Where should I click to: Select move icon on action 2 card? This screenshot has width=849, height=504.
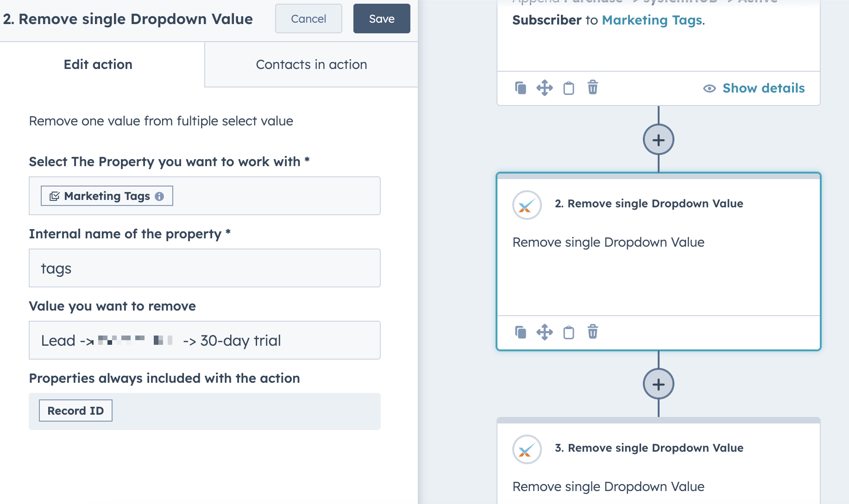(x=545, y=332)
